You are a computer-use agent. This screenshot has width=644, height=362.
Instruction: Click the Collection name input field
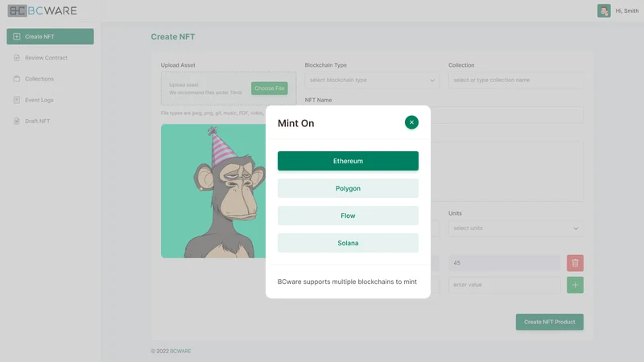pos(516,80)
